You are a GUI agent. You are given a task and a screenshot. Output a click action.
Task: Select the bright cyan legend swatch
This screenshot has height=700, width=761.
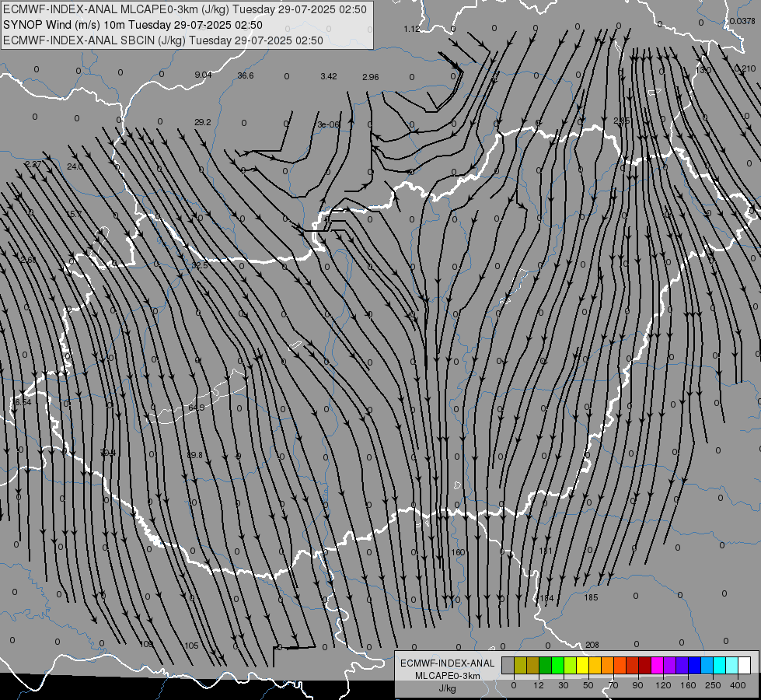[x=720, y=665]
